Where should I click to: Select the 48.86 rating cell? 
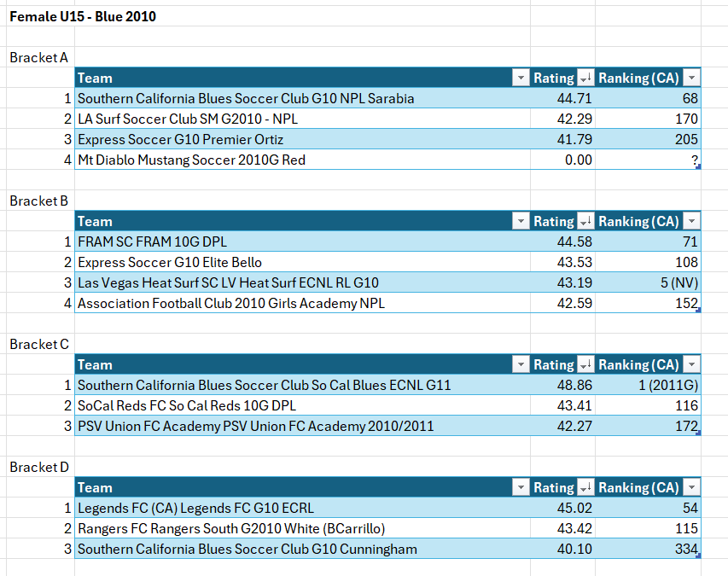[x=562, y=385]
